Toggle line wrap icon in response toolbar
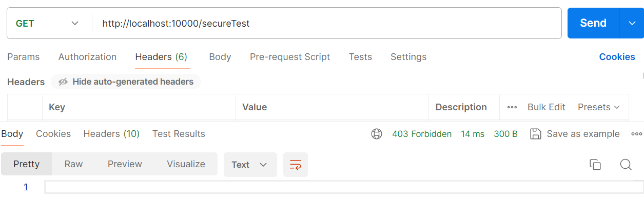The height and width of the screenshot is (199, 644). coord(296,165)
